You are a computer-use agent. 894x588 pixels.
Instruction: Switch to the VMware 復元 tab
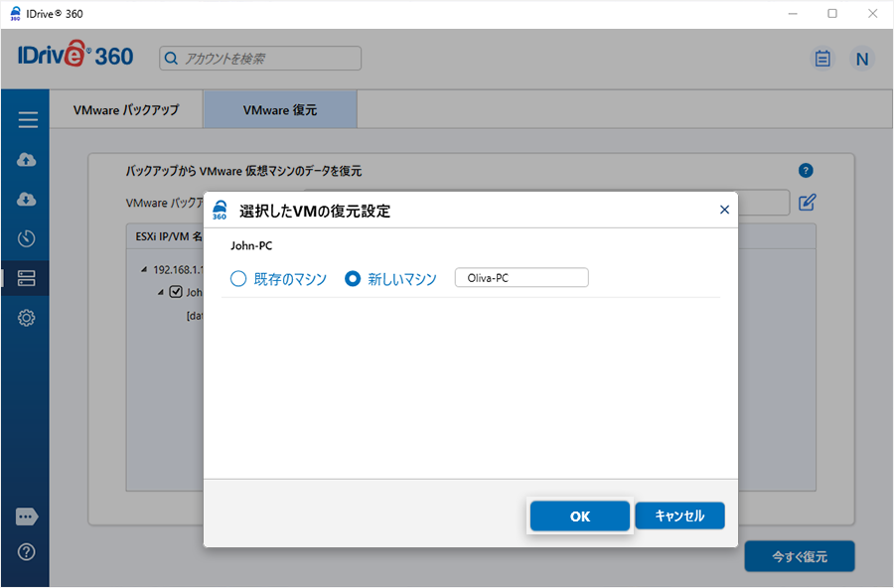click(280, 110)
